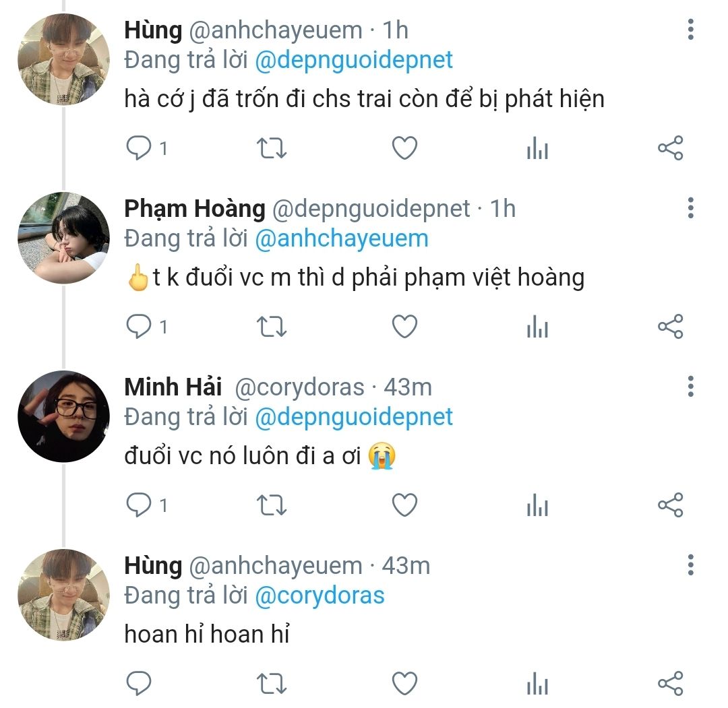728x708 pixels.
Task: Reply to Hùng's tweet about trốn đi
Action: 139,148
